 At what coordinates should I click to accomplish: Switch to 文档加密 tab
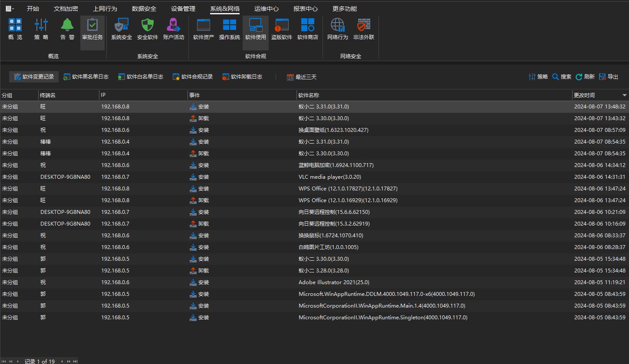(66, 9)
